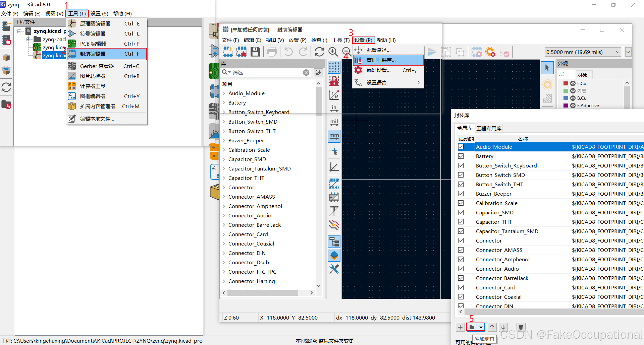Click the plus add-library button
The image size is (644, 345).
tap(460, 327)
